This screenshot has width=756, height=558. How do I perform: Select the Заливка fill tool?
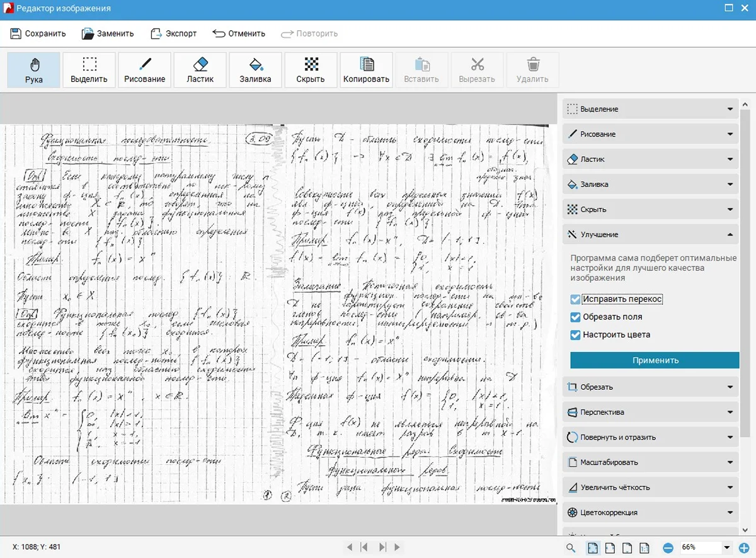[255, 70]
